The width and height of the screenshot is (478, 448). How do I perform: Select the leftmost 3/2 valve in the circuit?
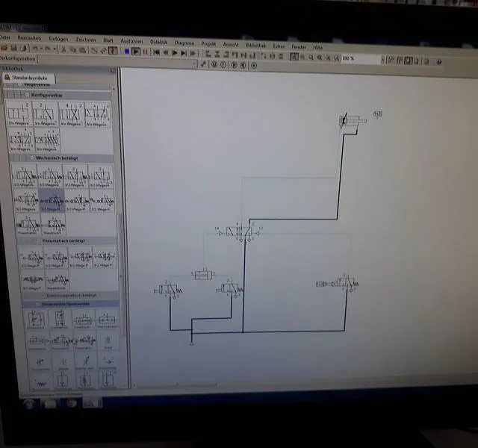point(168,290)
